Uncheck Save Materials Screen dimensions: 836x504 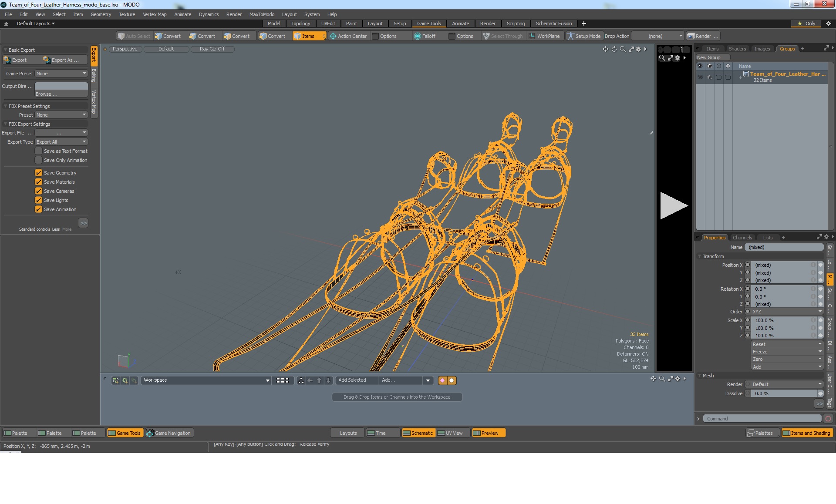[x=39, y=182]
